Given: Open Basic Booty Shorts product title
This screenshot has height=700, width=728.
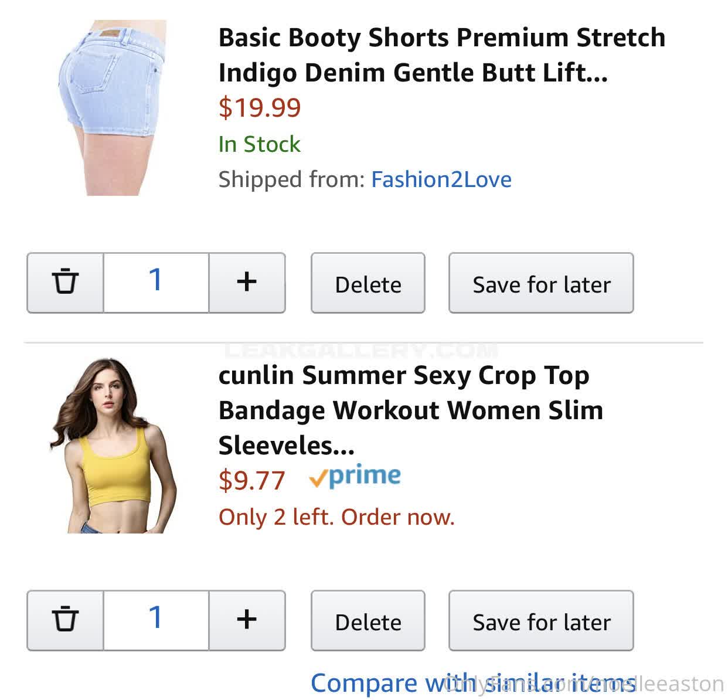Looking at the screenshot, I should point(441,55).
